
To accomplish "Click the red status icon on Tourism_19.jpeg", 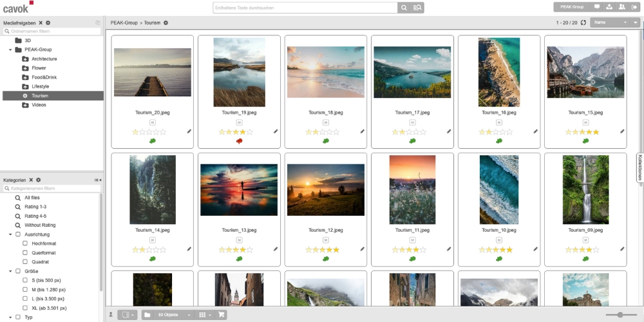I will coord(239,141).
